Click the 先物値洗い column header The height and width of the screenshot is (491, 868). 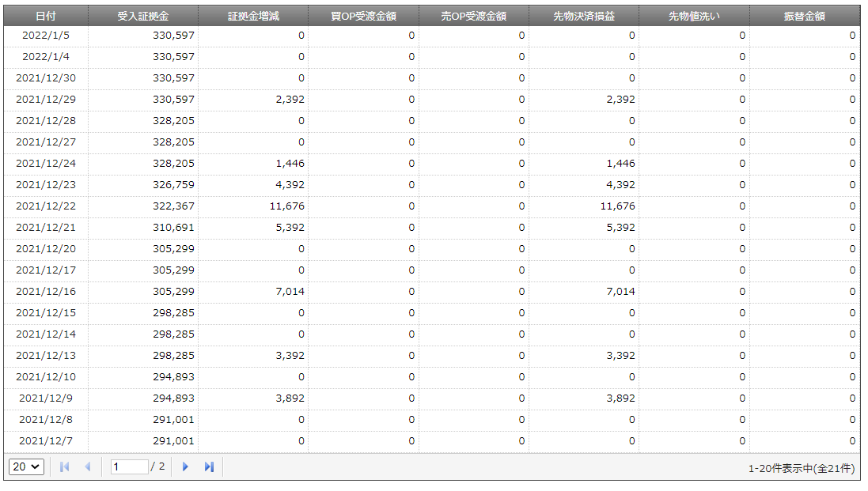coord(694,16)
